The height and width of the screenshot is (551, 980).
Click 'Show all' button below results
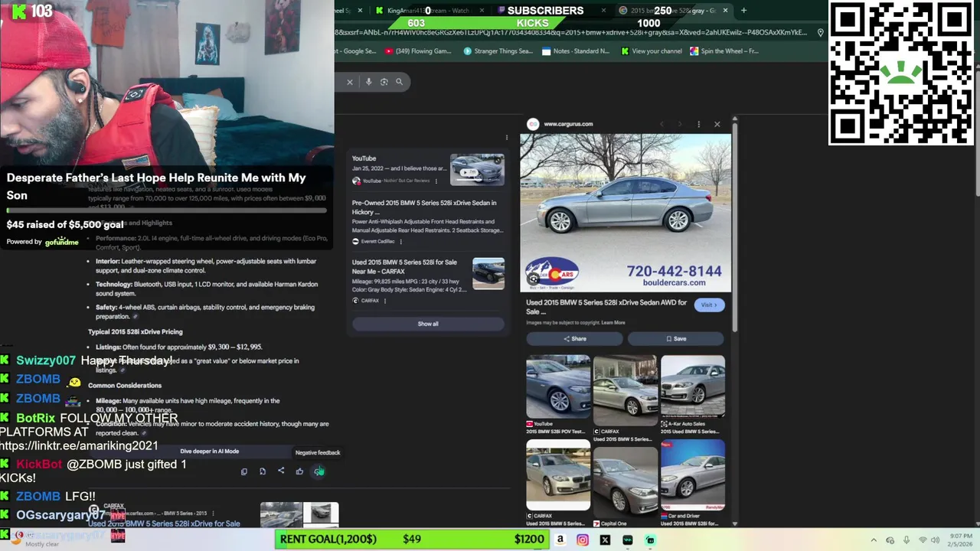point(428,324)
